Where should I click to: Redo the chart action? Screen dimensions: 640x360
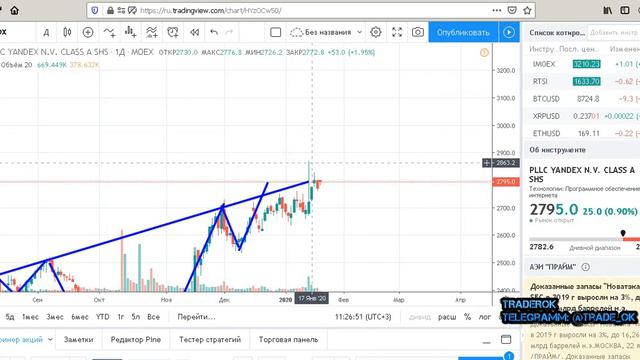click(229, 32)
